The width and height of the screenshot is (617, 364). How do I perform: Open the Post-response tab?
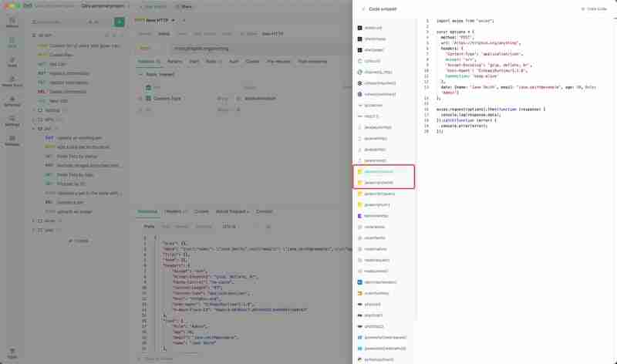click(x=312, y=62)
